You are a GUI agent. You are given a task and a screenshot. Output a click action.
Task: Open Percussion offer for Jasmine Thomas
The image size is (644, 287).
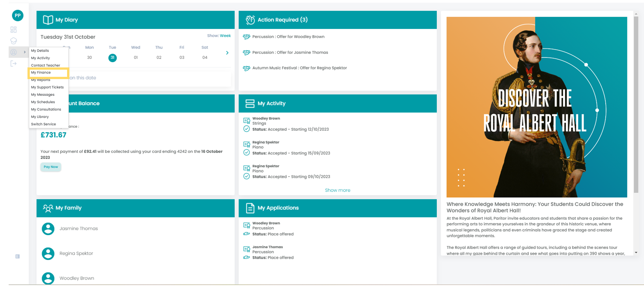(290, 52)
